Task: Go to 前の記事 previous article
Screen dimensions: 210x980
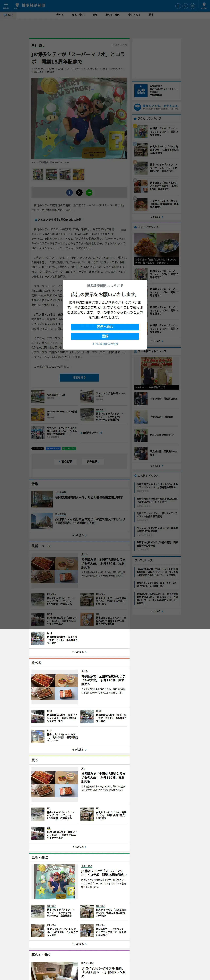Action: click(x=66, y=461)
